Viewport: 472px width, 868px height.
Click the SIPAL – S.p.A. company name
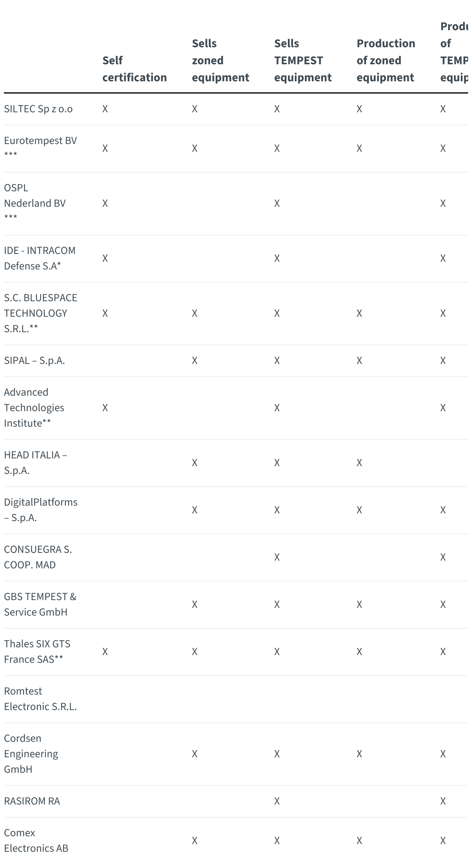pyautogui.click(x=34, y=360)
